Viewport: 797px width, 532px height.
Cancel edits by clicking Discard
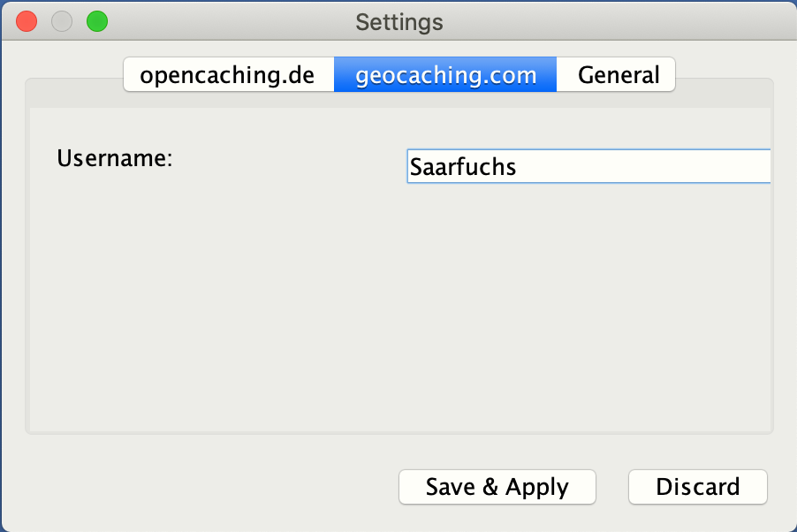697,487
